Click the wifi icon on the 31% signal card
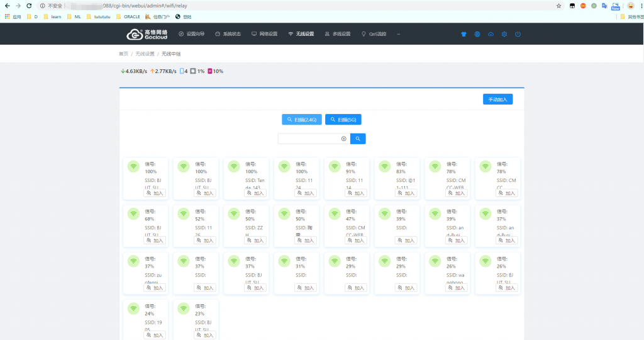The width and height of the screenshot is (644, 340). pyautogui.click(x=284, y=261)
